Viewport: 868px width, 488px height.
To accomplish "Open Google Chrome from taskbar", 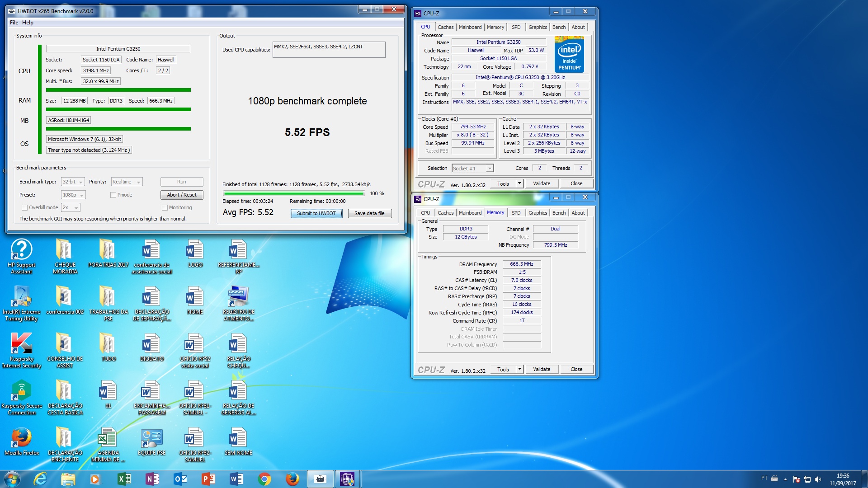I will point(264,479).
